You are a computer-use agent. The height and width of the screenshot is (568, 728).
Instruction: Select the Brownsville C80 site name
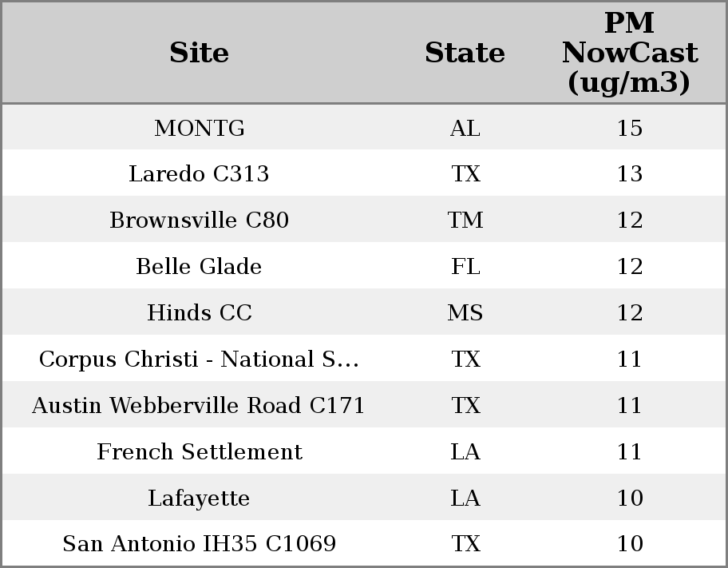199,220
